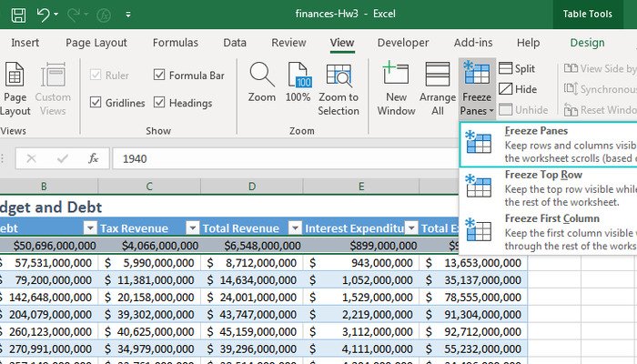Screen dimensions: 637x364
Task: Open the Data ribbon tab
Action: pos(235,43)
